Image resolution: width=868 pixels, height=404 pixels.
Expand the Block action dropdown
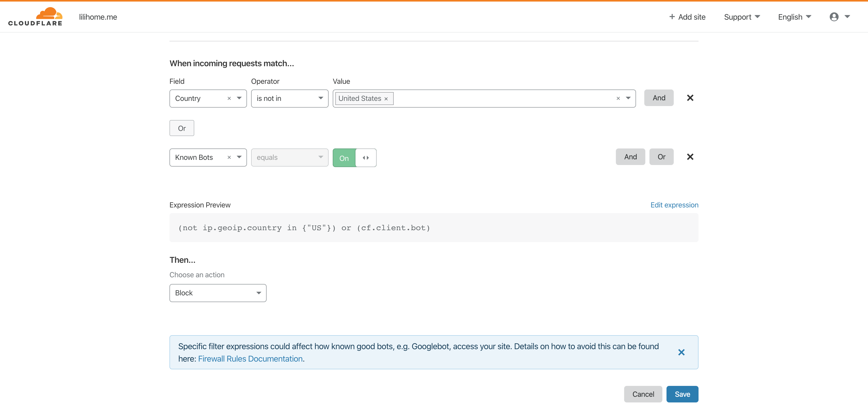tap(218, 293)
